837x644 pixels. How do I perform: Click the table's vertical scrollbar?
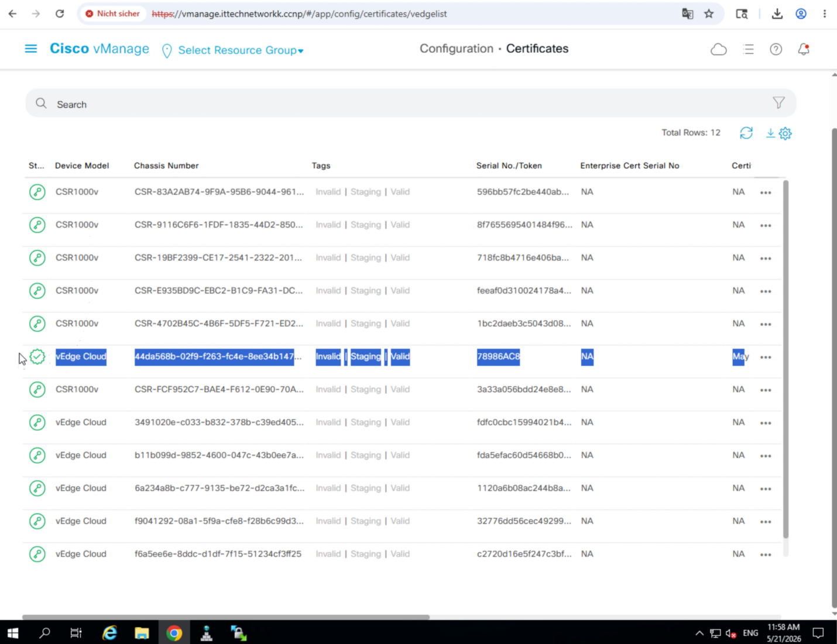pyautogui.click(x=785, y=359)
